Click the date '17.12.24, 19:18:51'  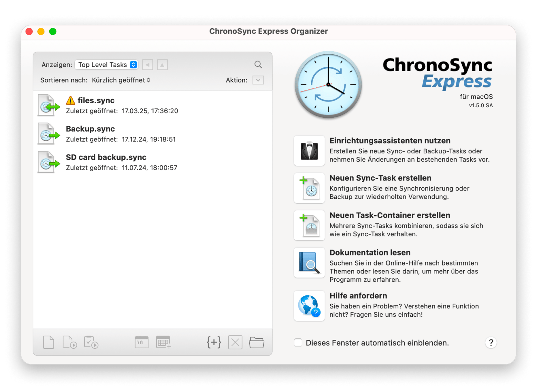tap(149, 140)
